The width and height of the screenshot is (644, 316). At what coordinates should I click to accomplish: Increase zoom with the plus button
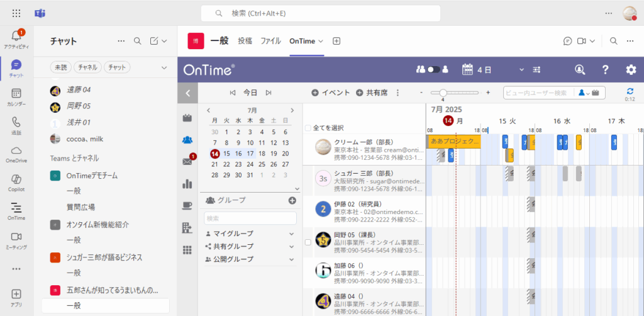pos(488,93)
